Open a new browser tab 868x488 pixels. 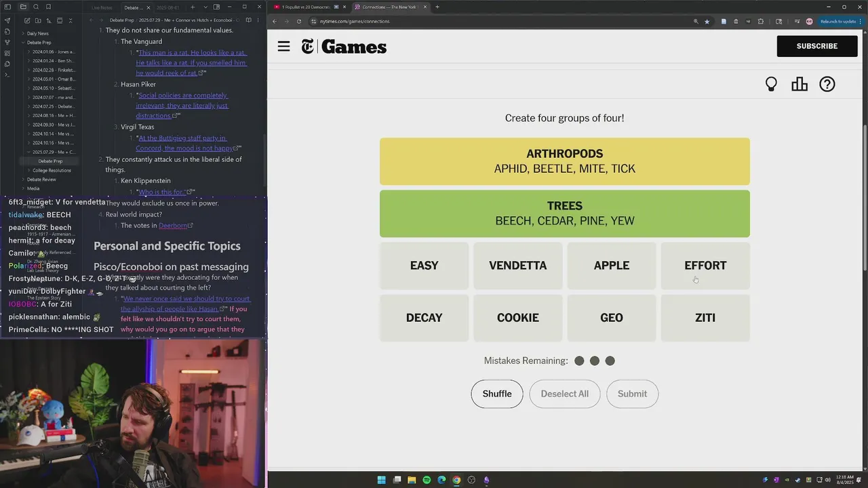437,7
